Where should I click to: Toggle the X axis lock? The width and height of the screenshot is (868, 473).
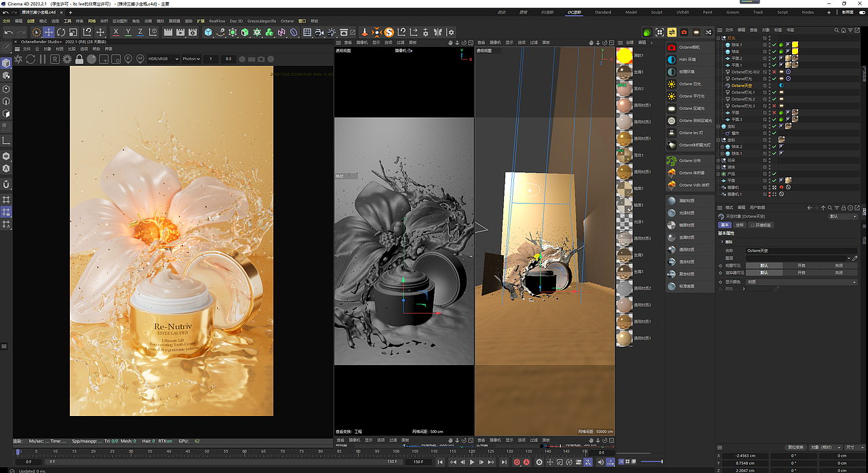click(115, 32)
